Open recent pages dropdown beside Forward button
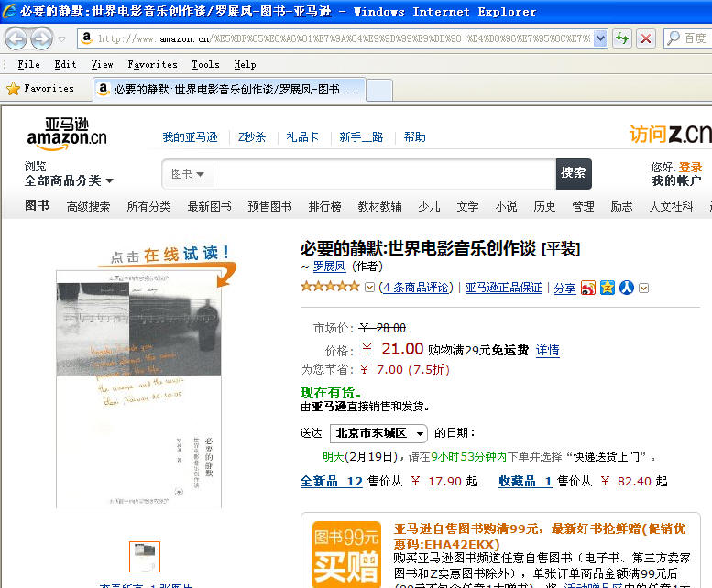 pos(62,39)
